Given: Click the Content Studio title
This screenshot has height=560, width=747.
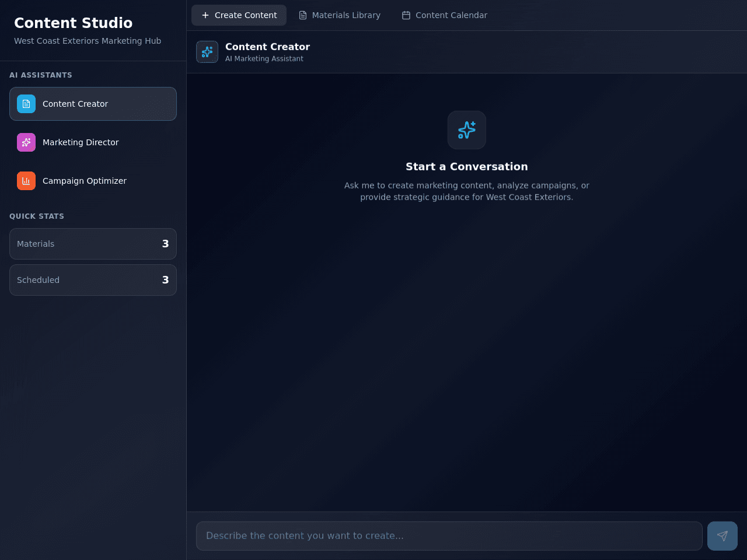Looking at the screenshot, I should click(x=74, y=23).
